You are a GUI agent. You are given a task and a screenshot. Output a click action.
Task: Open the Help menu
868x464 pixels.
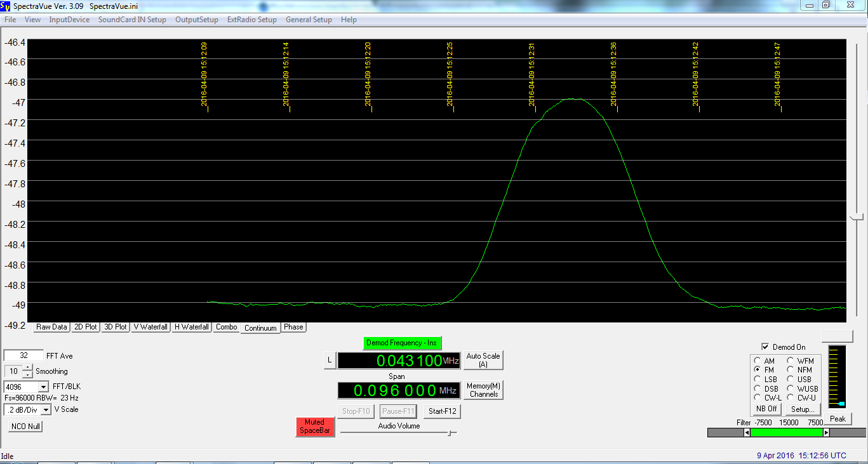click(x=349, y=20)
